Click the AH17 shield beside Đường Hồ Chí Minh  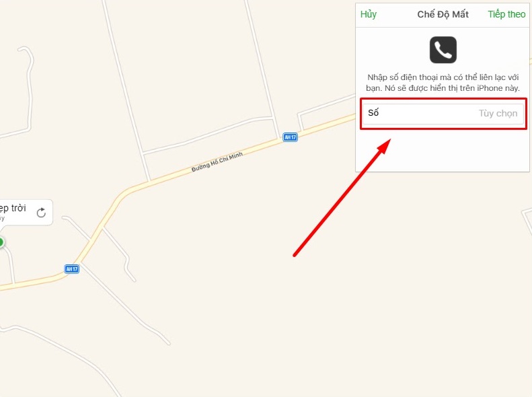(290, 137)
